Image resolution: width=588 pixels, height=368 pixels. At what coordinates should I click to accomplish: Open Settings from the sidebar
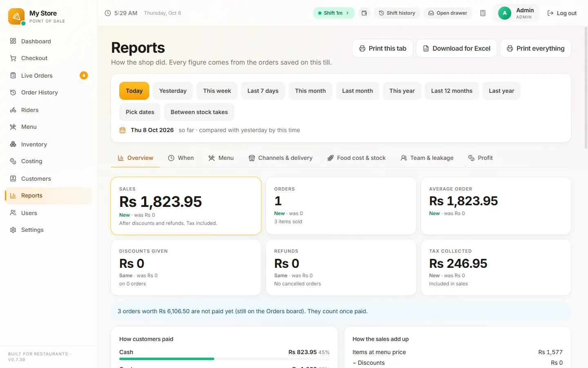click(x=49, y=230)
